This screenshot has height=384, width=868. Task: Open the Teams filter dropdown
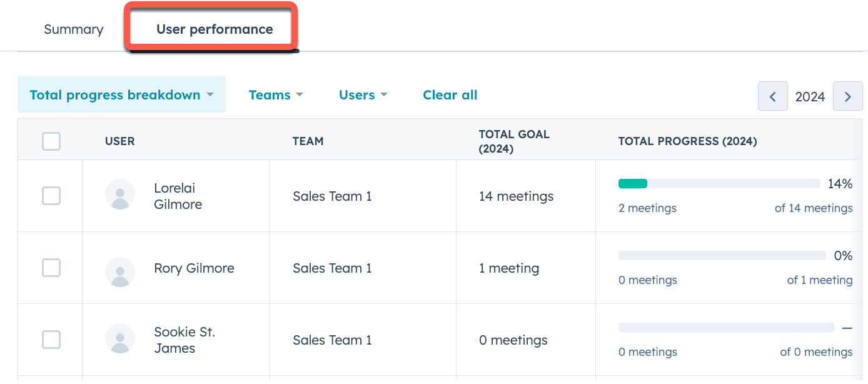coord(276,95)
